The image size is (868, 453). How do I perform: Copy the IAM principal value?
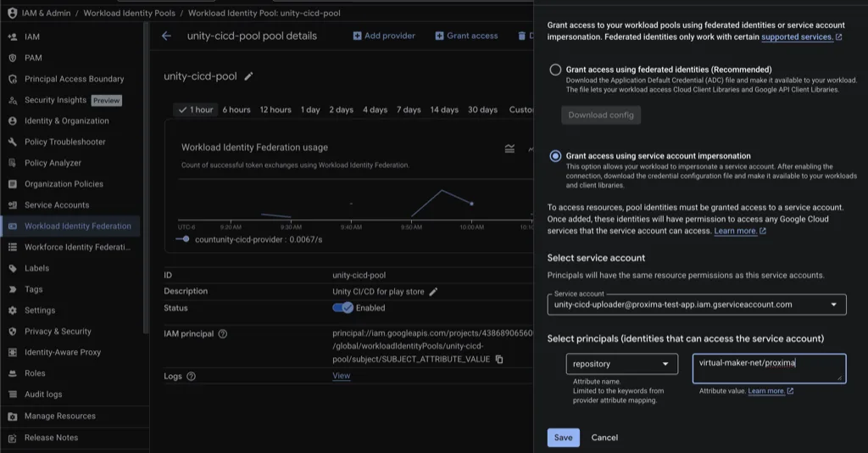click(499, 360)
